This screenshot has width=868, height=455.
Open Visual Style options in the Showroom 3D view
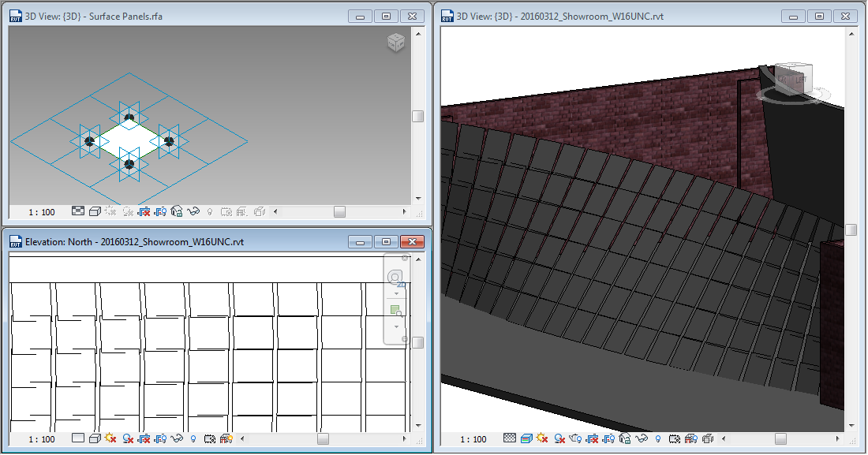[526, 438]
